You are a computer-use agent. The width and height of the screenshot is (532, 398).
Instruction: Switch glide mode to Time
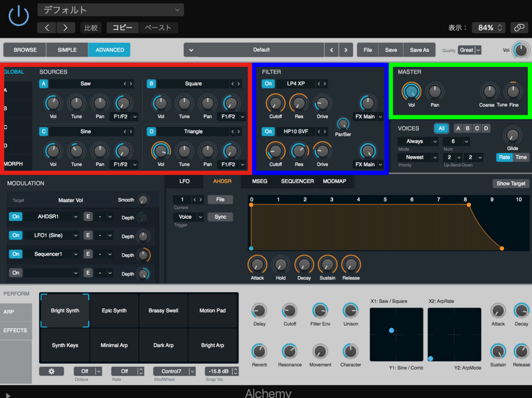click(x=521, y=157)
